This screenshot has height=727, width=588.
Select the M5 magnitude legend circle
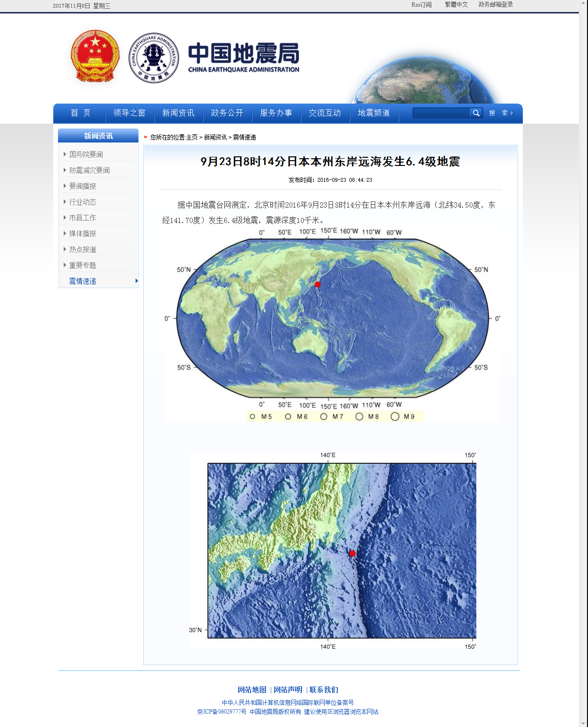(x=254, y=416)
